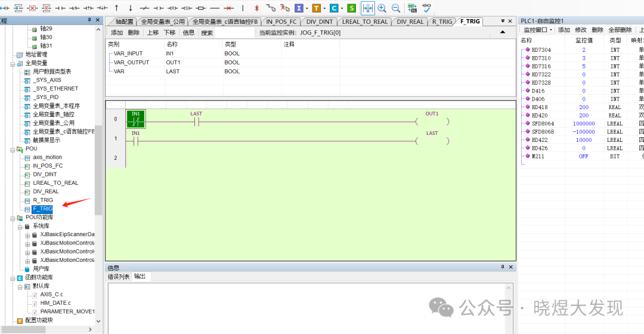This screenshot has height=334, width=644.
Task: Run ladder syntax check icon
Action: pyautogui.click(x=426, y=8)
